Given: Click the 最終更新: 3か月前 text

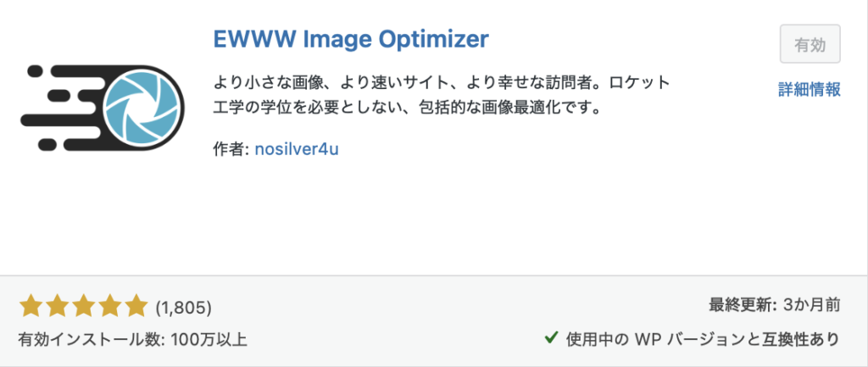Looking at the screenshot, I should click(774, 305).
